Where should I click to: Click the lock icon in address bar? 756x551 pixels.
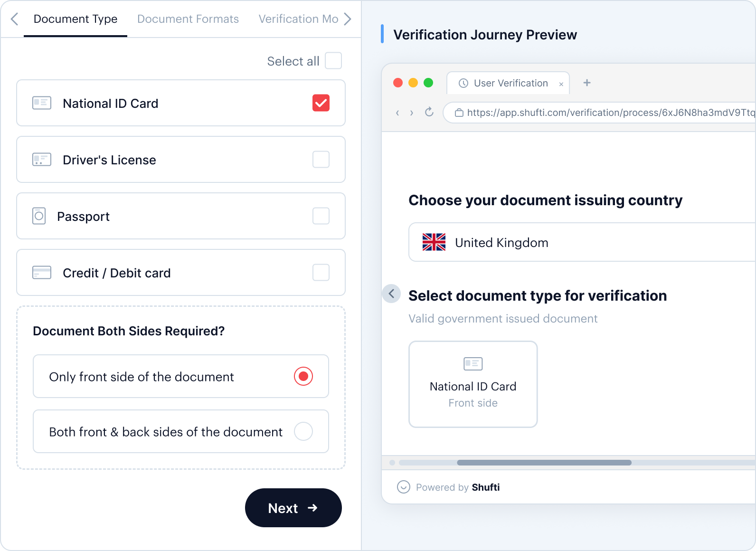point(459,113)
